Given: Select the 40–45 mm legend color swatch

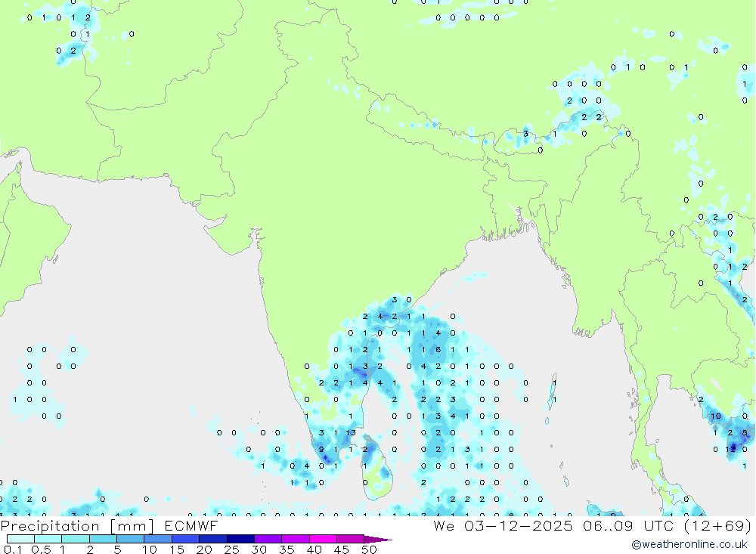Looking at the screenshot, I should pyautogui.click(x=323, y=539).
